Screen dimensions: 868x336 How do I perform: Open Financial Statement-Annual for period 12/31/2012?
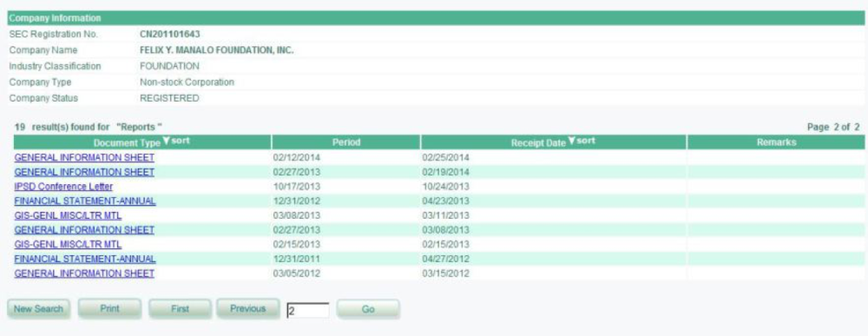(85, 201)
